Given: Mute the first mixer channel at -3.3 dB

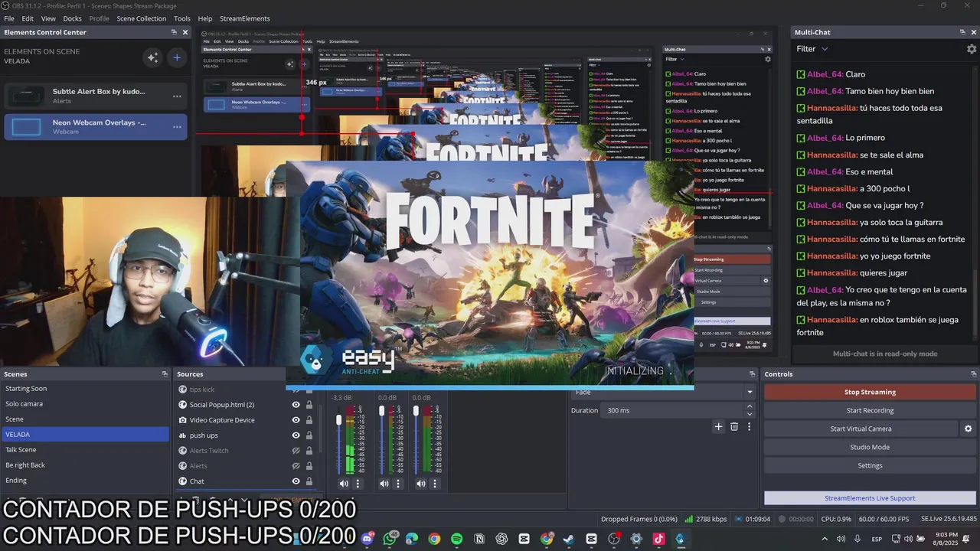Looking at the screenshot, I should coord(343,484).
